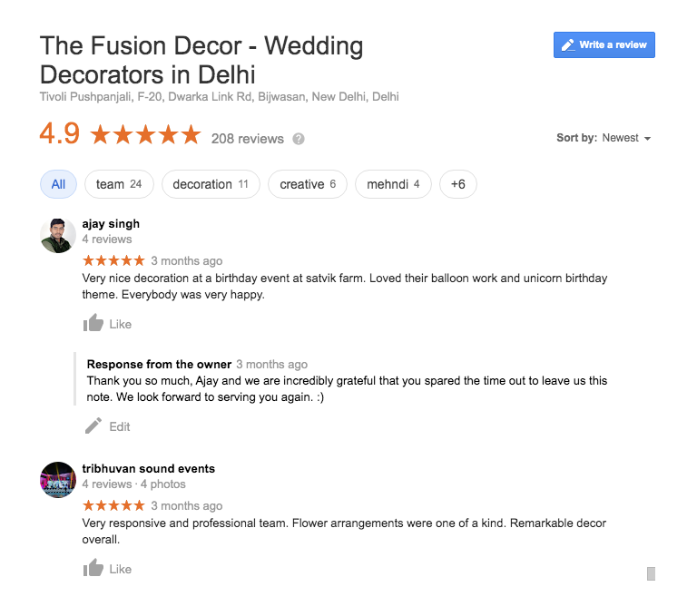Click the five-star rating next to 4.9

tap(145, 136)
